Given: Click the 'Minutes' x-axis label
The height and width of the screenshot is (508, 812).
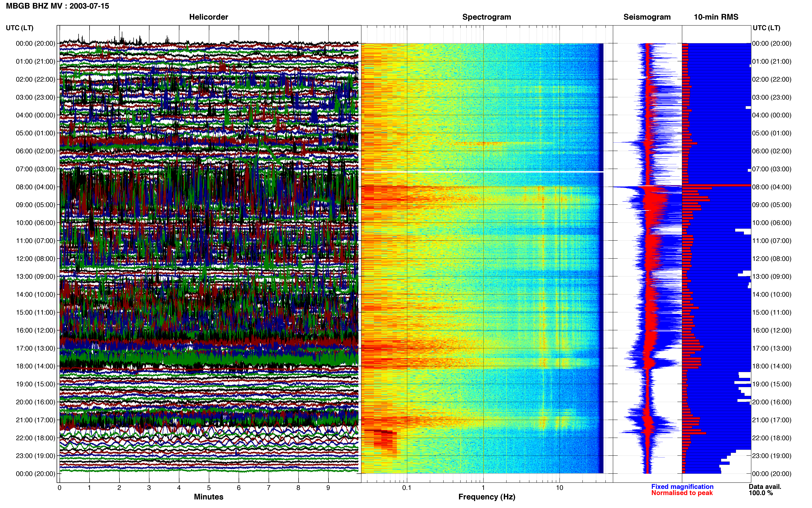Looking at the screenshot, I should (x=209, y=497).
